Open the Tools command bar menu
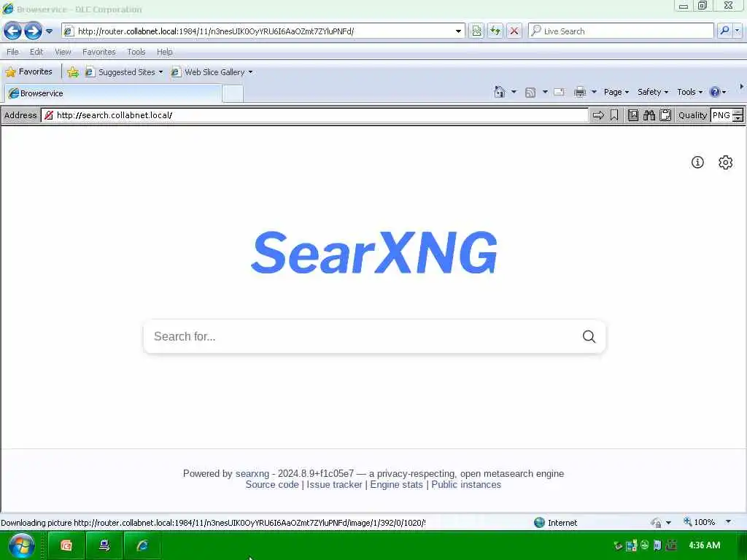Image resolution: width=747 pixels, height=560 pixels. coord(690,92)
